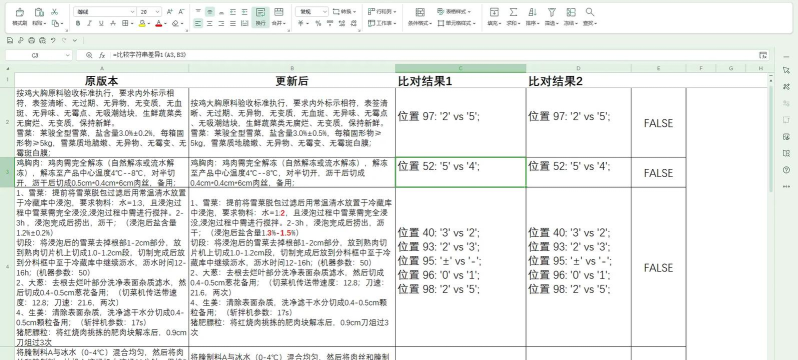Toggle the wrap text button
This screenshot has width=798, height=360.
click(x=261, y=17)
